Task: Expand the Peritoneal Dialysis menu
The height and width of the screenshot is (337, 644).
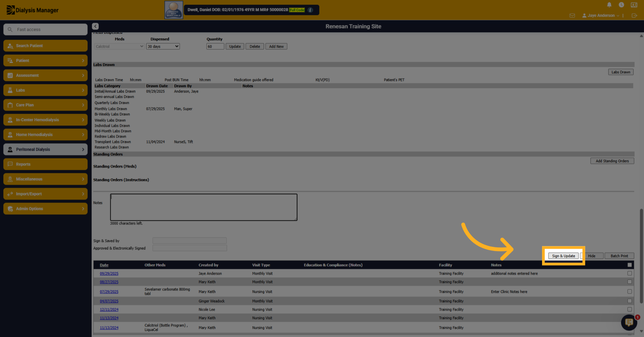Action: (x=45, y=149)
